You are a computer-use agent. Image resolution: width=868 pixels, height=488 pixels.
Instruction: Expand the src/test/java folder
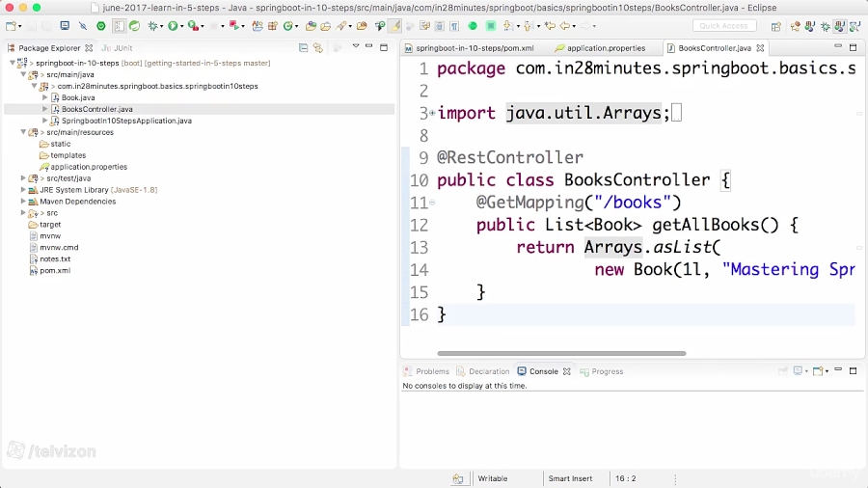pos(23,178)
